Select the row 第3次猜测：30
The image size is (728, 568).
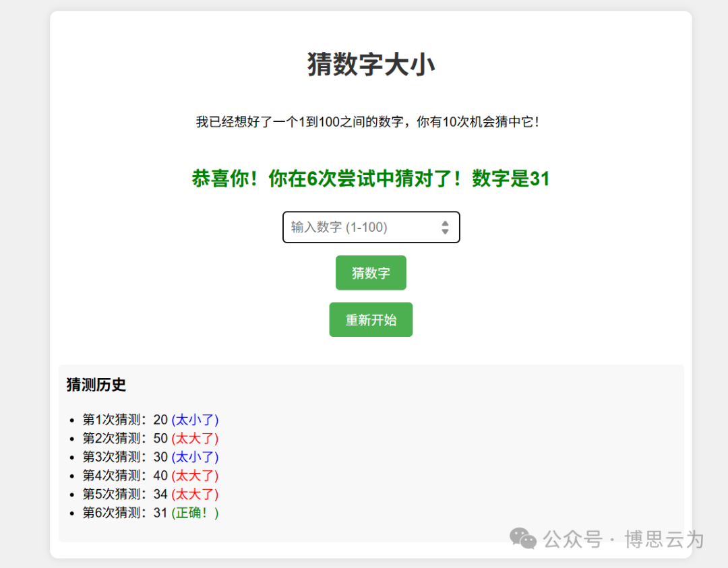tap(150, 457)
